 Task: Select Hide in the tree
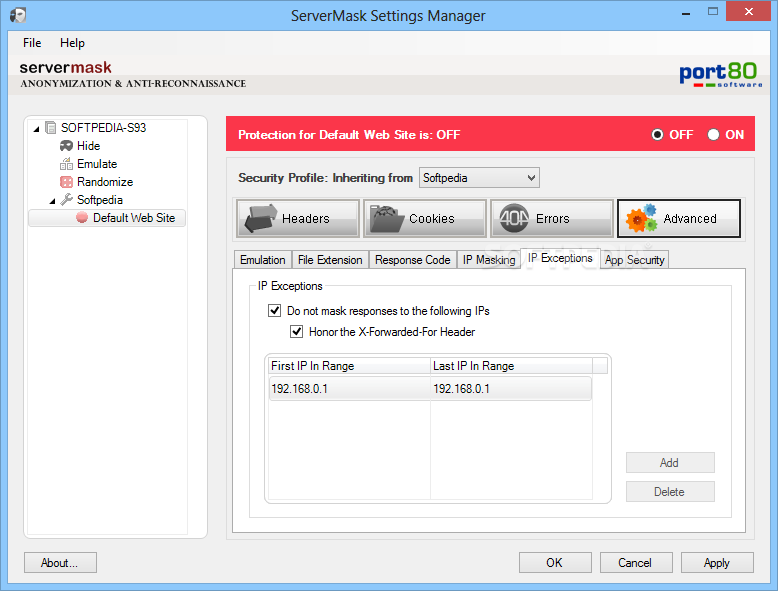click(88, 146)
